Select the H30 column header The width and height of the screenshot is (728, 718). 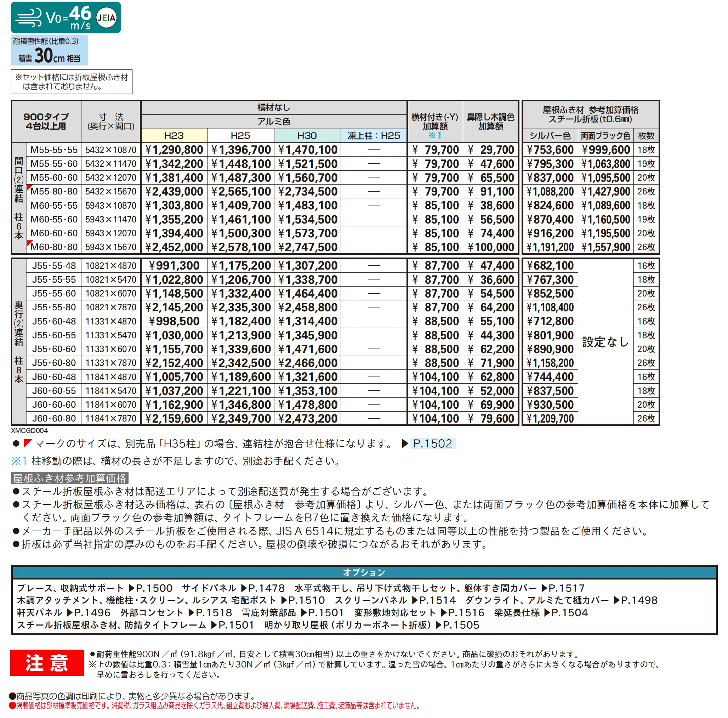click(307, 136)
